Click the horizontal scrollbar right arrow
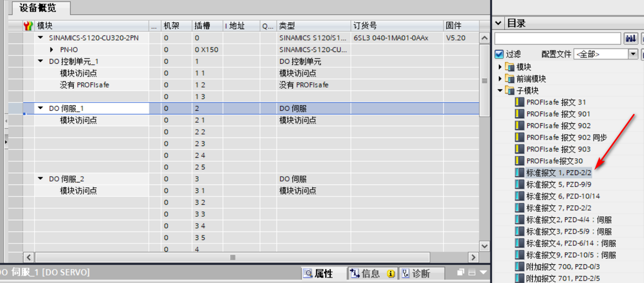Image resolution: width=644 pixels, height=283 pixels. [474, 258]
